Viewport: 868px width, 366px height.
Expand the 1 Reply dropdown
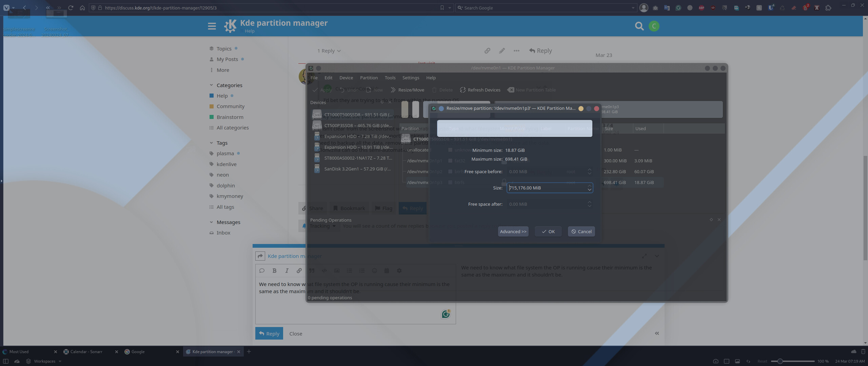329,51
